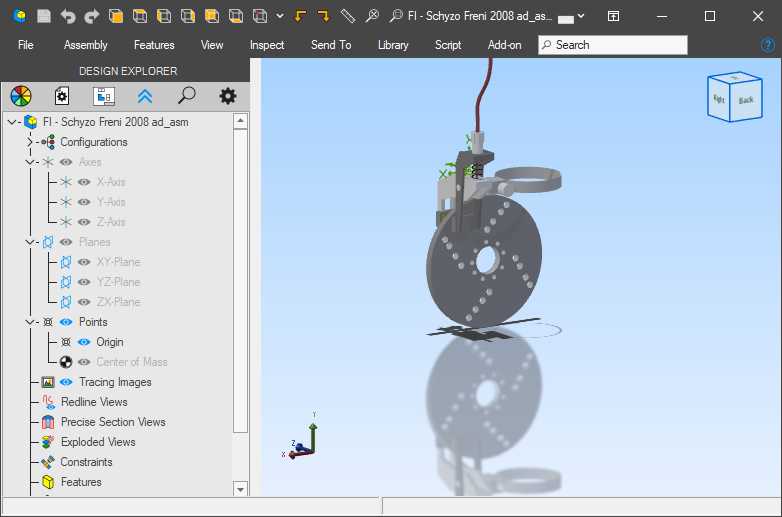The height and width of the screenshot is (517, 782).
Task: Collapse the Axes tree node
Action: tap(29, 162)
